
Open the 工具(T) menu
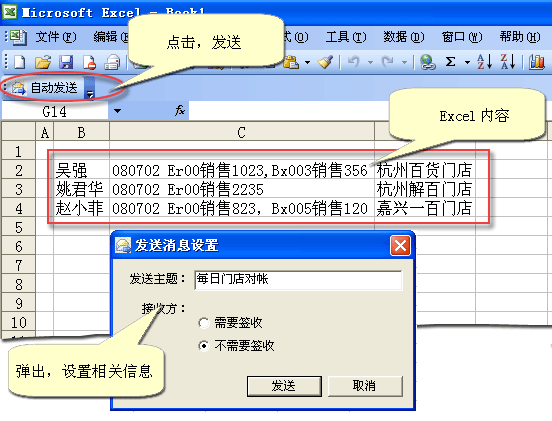point(346,37)
